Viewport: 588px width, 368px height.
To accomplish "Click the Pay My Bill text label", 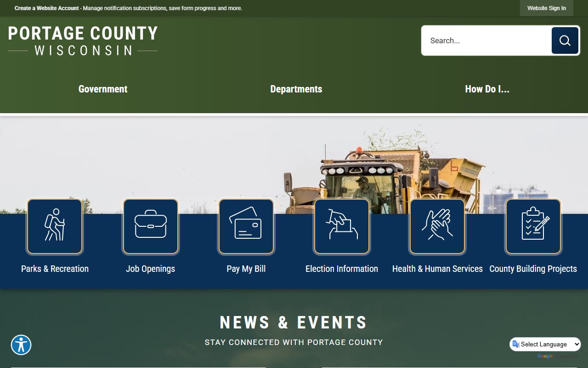I will point(246,269).
